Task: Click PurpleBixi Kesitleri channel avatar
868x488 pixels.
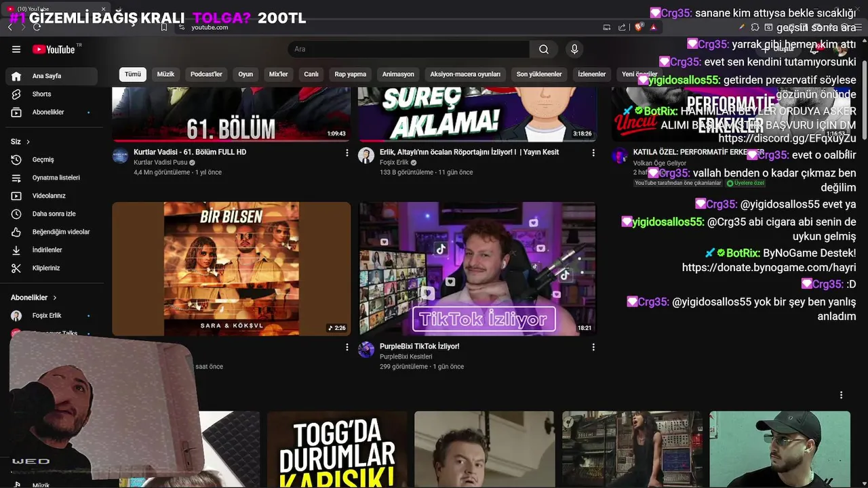Action: click(366, 349)
